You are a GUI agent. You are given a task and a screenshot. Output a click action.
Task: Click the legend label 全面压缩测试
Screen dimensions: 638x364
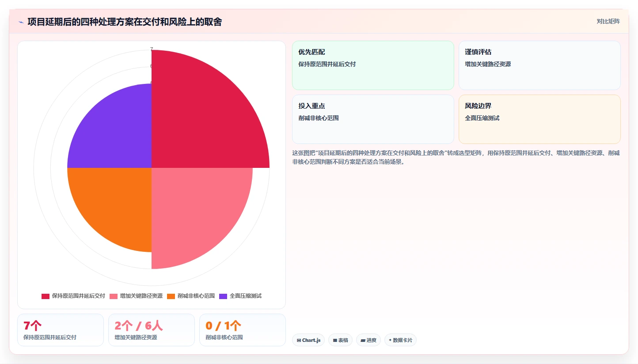pos(246,296)
